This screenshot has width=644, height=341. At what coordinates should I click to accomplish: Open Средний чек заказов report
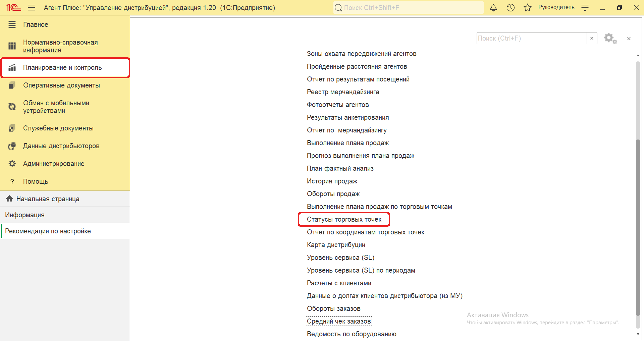point(339,321)
